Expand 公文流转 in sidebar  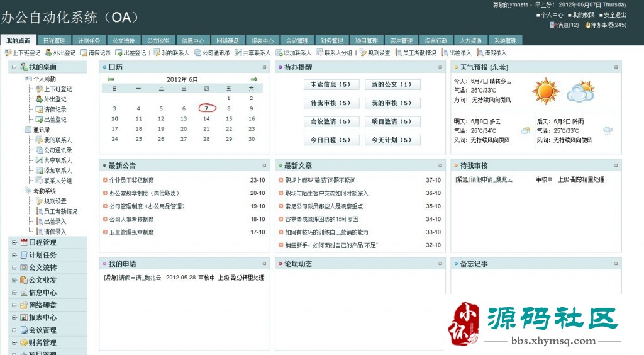coord(14,268)
